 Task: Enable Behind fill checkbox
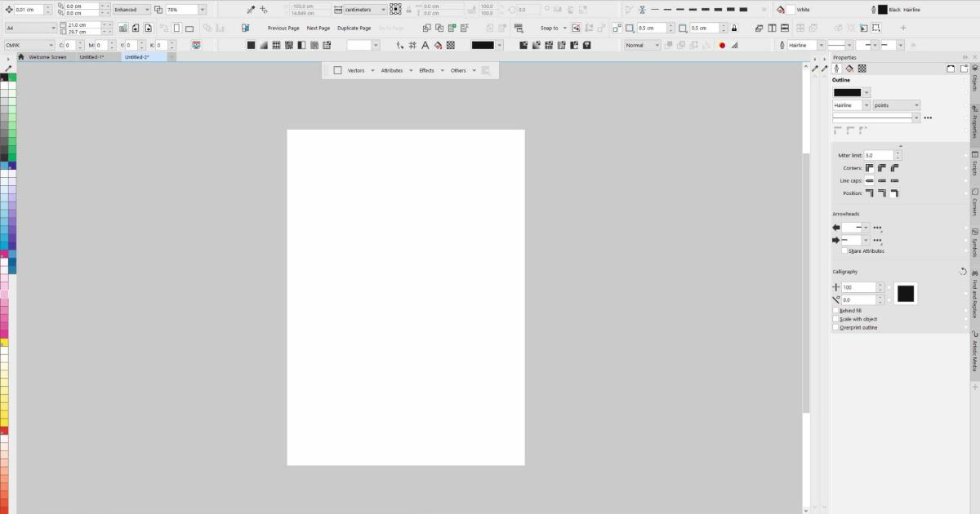[835, 311]
